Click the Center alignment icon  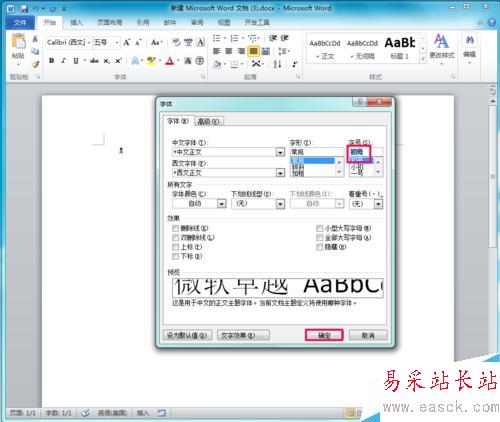pyautogui.click(x=229, y=51)
